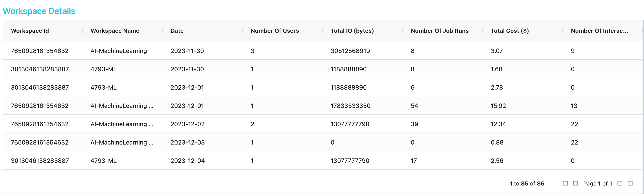Sort by Total IO (bytes) column
The image size is (644, 194).
[x=352, y=31]
